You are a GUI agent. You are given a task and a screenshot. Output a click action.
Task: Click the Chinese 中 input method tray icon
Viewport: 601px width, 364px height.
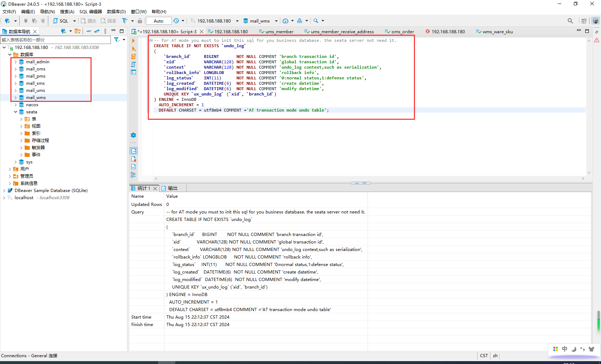point(565,349)
